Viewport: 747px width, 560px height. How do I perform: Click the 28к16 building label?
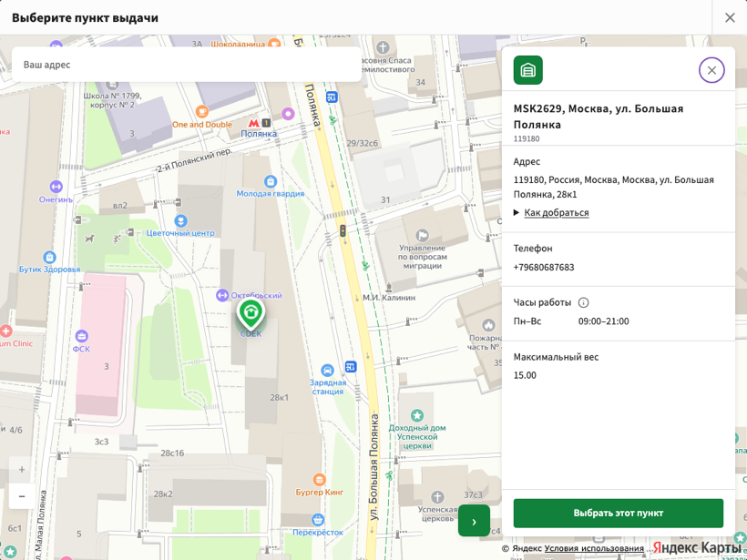point(172,453)
